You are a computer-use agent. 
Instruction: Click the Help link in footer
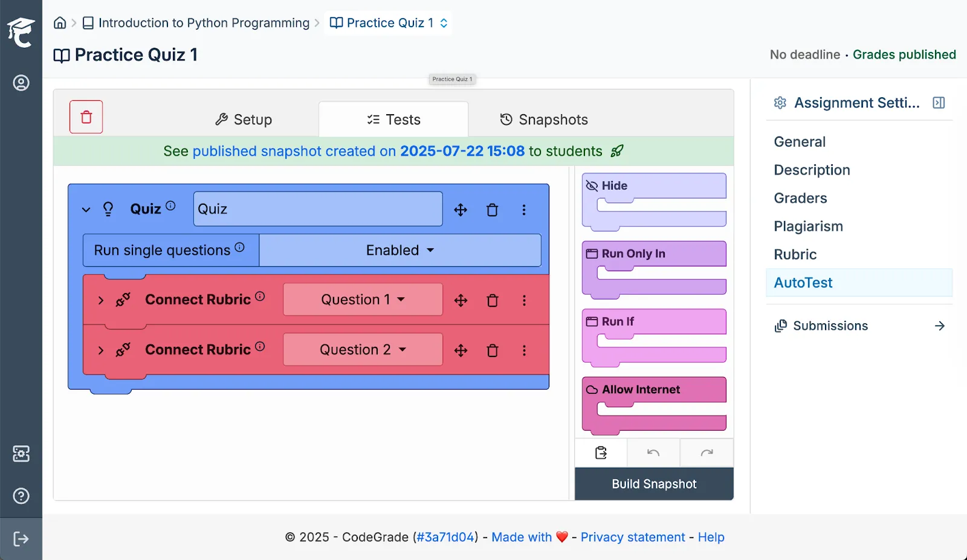(x=711, y=537)
